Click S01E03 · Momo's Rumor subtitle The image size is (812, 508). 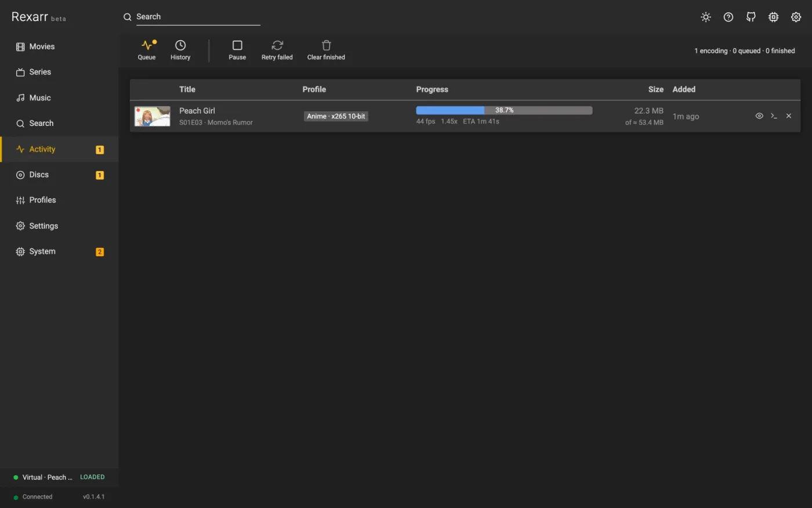pos(216,123)
